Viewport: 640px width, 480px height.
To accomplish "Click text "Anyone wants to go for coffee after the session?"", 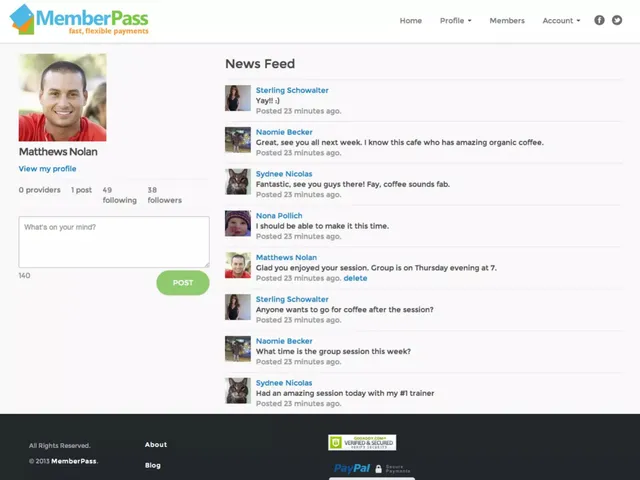I will (x=344, y=309).
